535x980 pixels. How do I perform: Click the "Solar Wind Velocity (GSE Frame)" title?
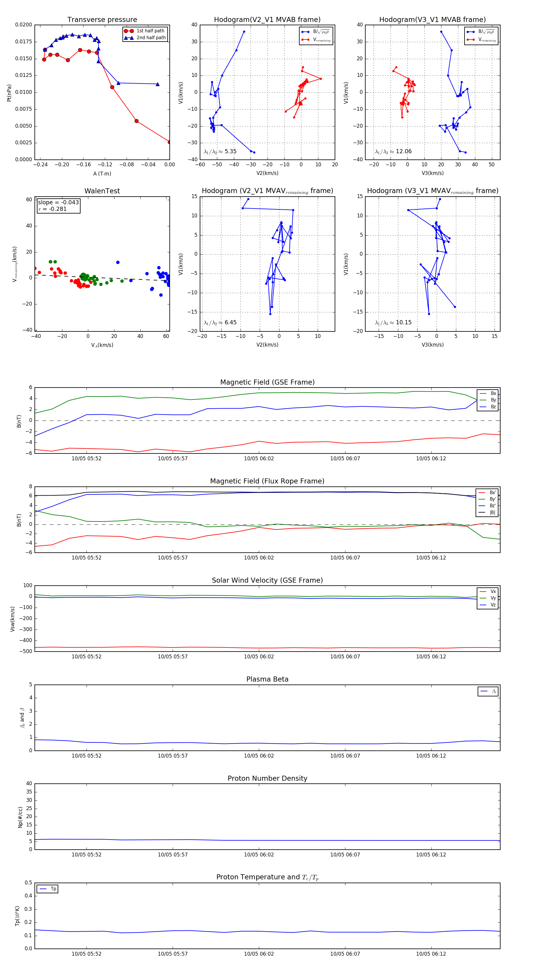(267, 580)
